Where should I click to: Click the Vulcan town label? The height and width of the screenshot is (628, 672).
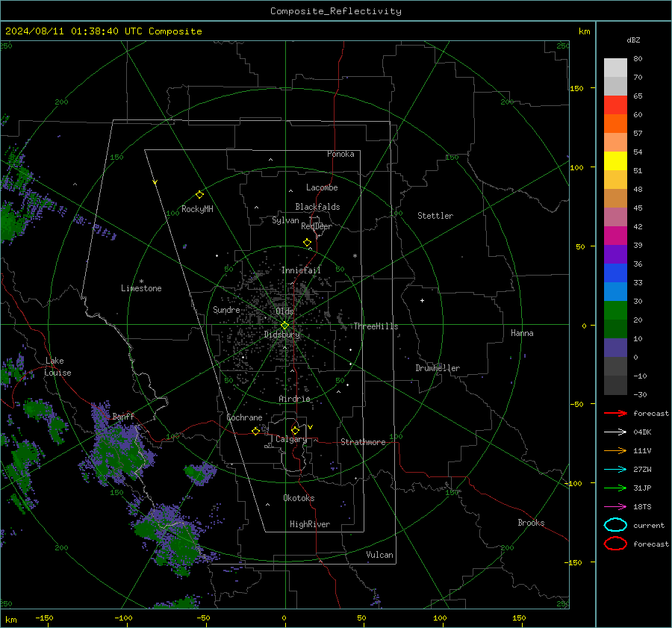[x=380, y=555]
